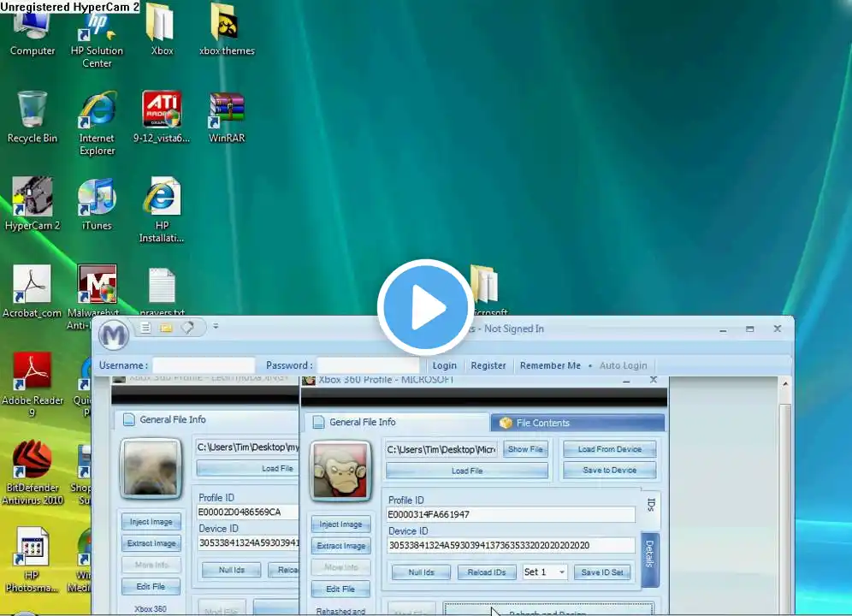Click the tag icon in quick access toolbar
The height and width of the screenshot is (616, 852).
coord(186,328)
